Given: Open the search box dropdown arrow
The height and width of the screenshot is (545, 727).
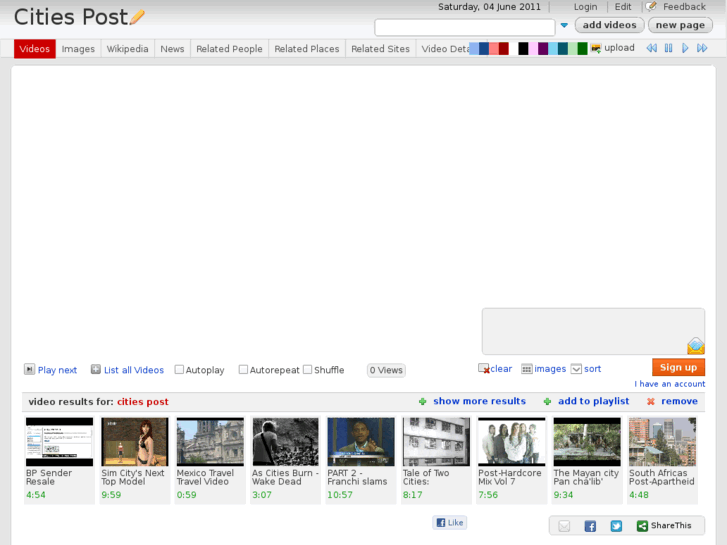Looking at the screenshot, I should point(564,26).
